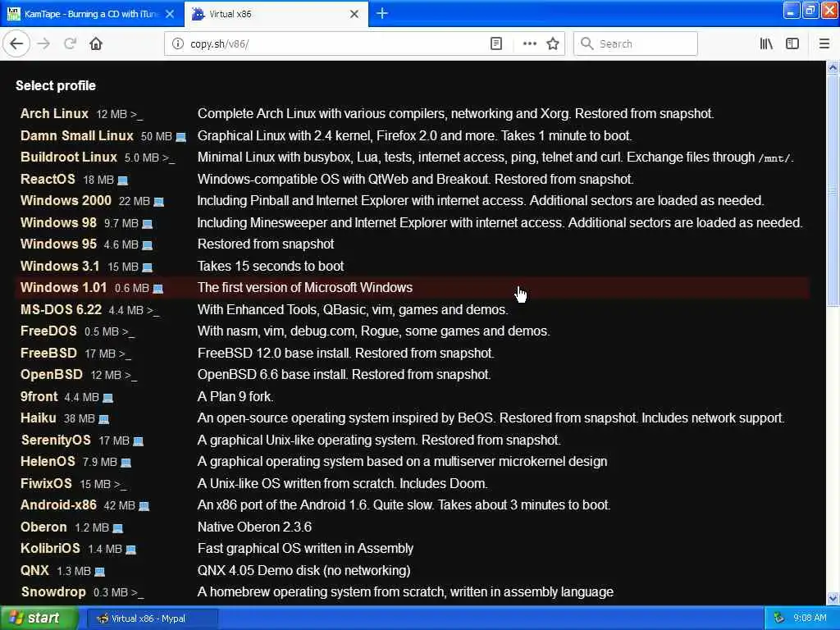Open the Home page icon

point(96,43)
